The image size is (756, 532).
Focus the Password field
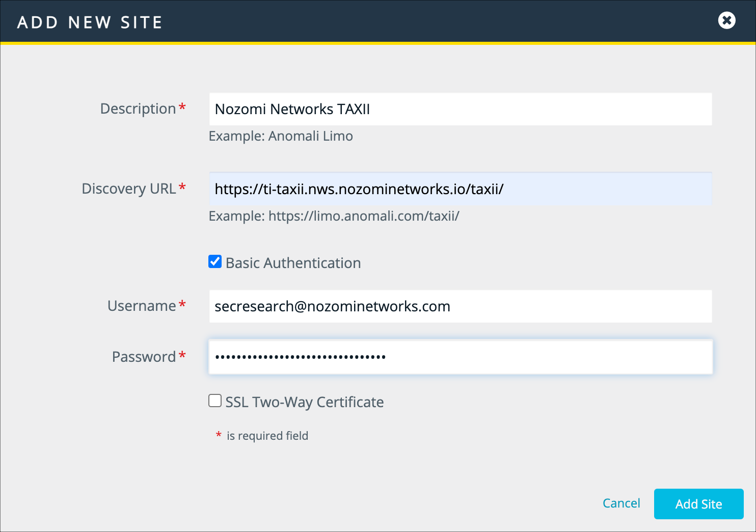[x=461, y=357]
